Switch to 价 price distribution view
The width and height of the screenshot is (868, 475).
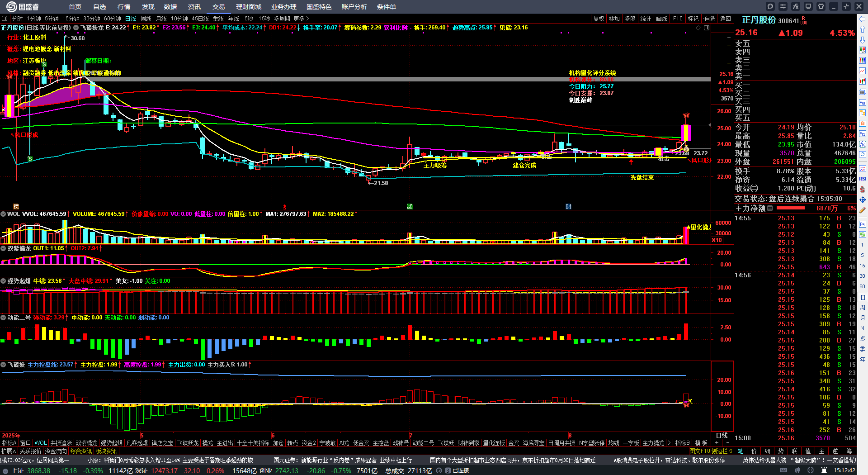click(x=754, y=451)
